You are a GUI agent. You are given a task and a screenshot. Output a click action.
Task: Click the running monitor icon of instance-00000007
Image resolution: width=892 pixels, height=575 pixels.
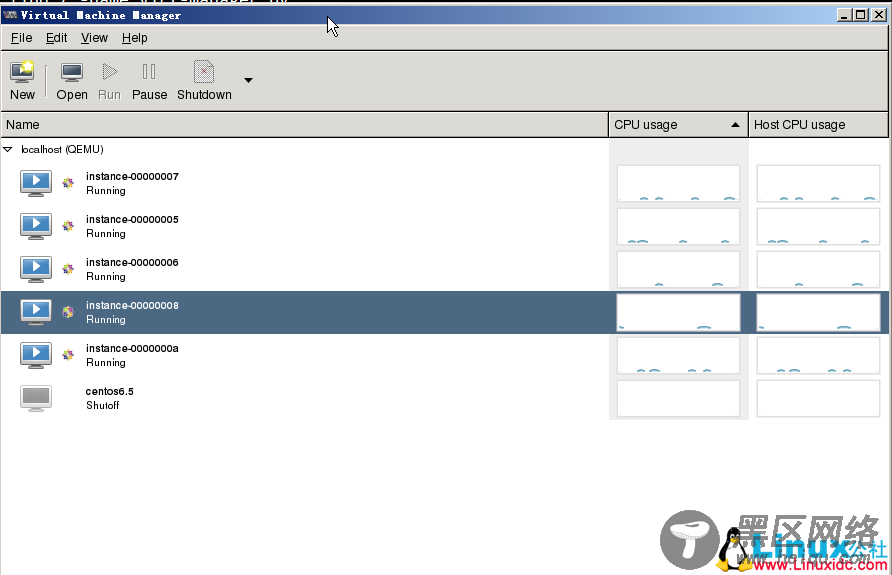[36, 183]
